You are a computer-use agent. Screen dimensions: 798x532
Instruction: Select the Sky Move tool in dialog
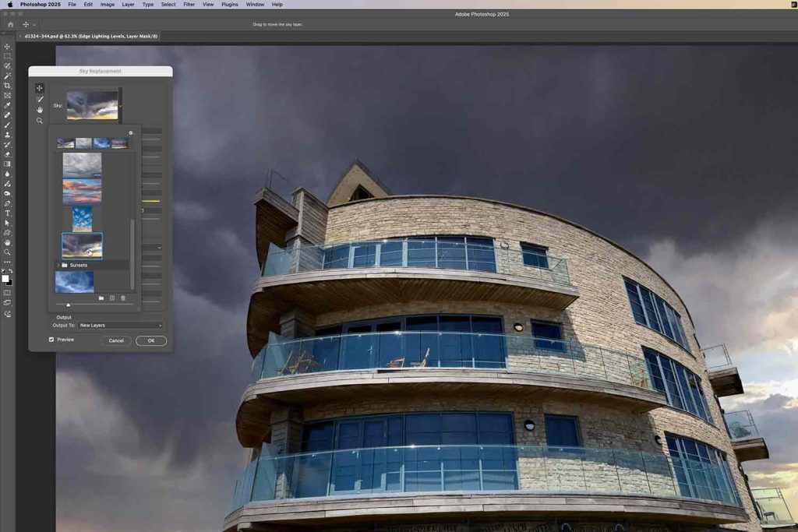pyautogui.click(x=39, y=88)
